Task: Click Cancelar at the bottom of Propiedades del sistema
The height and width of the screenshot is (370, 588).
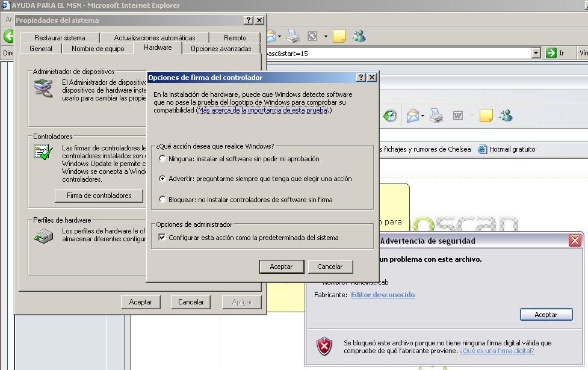Action: point(191,302)
